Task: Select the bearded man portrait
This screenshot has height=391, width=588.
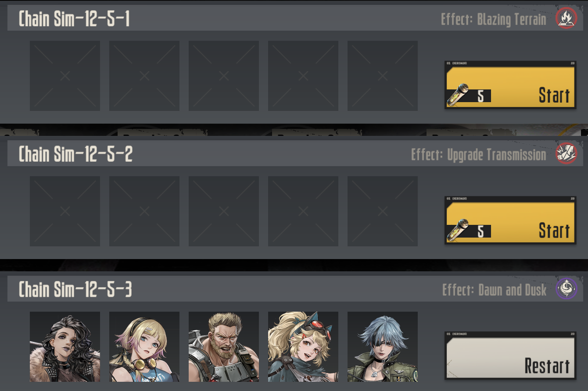Action: coord(224,347)
